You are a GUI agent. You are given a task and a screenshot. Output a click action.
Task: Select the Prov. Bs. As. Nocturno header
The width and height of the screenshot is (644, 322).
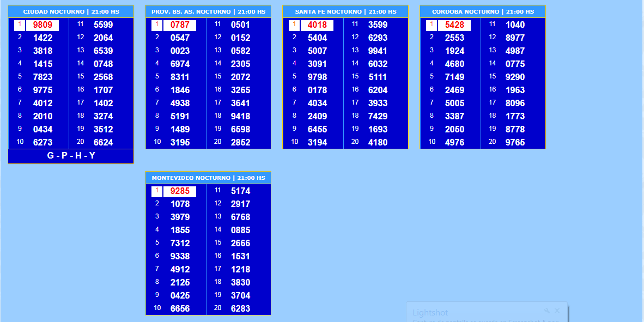pyautogui.click(x=208, y=11)
